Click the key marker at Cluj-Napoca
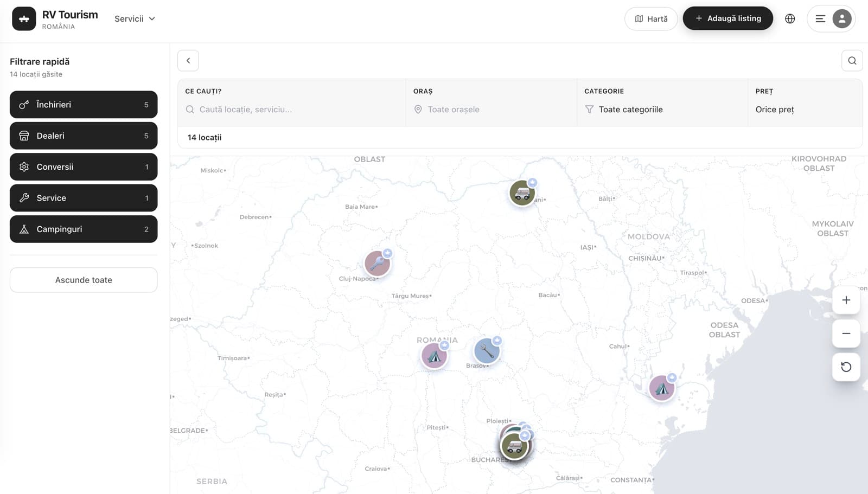This screenshot has width=868, height=494. pyautogui.click(x=377, y=264)
